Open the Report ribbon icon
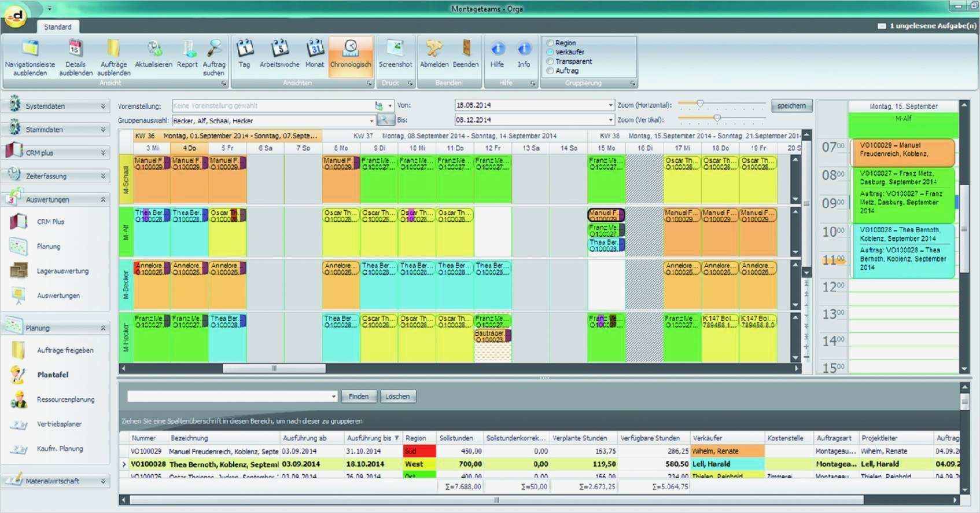The image size is (980, 513). 187,48
